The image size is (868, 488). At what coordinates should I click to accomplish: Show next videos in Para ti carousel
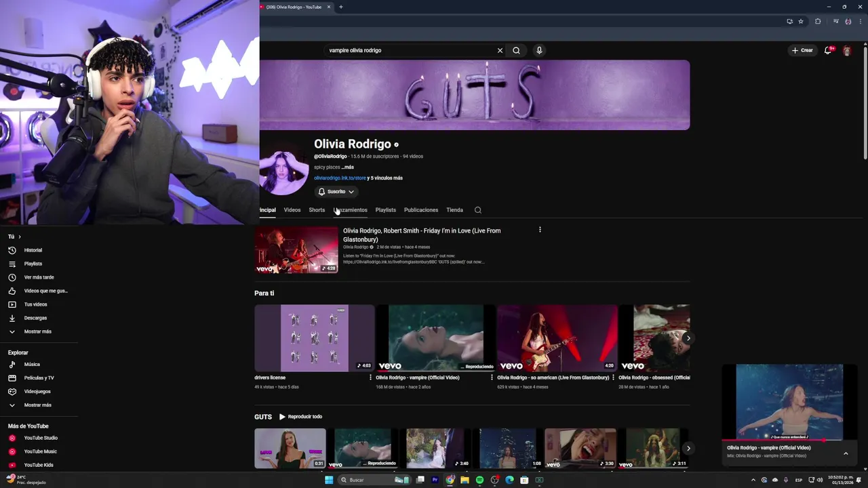pyautogui.click(x=688, y=338)
